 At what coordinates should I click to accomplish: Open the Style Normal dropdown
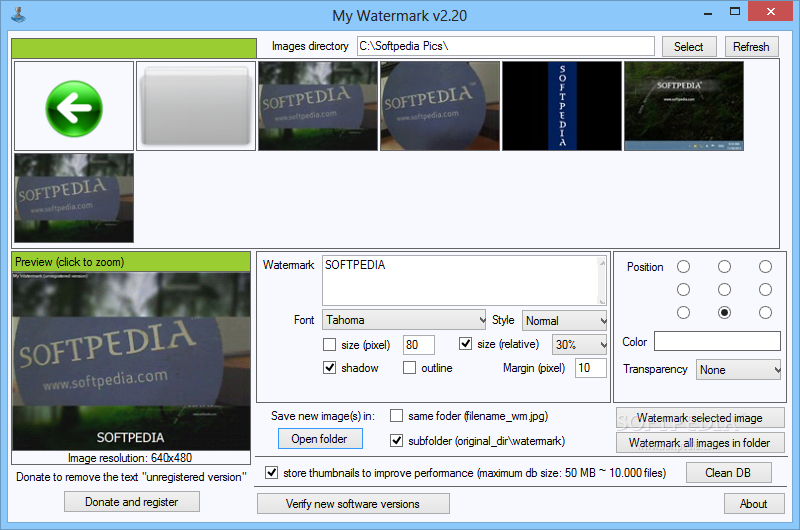tap(564, 321)
